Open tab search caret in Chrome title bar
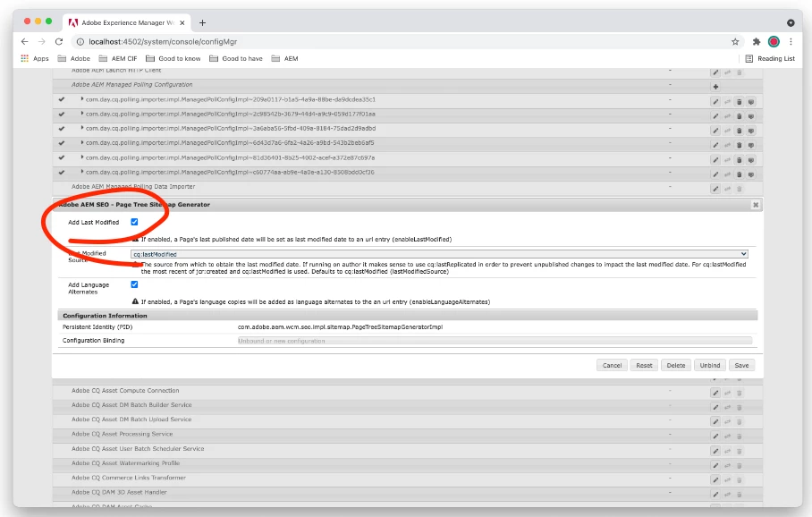Image resolution: width=812 pixels, height=517 pixels. (791, 22)
